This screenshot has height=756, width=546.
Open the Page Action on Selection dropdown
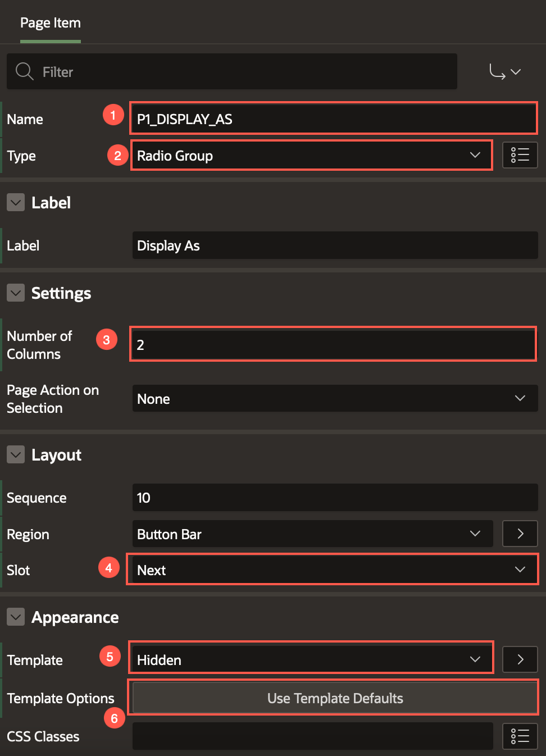pos(335,399)
